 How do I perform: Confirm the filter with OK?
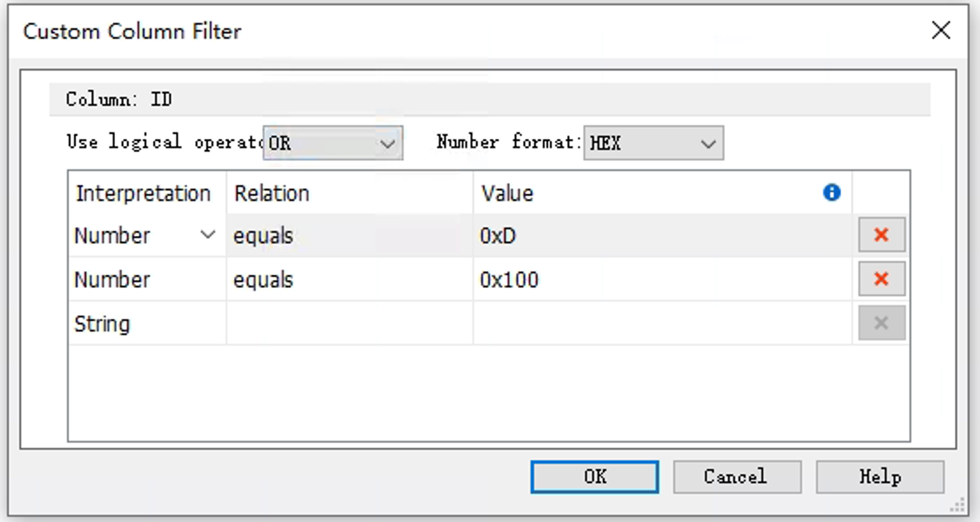(x=594, y=476)
